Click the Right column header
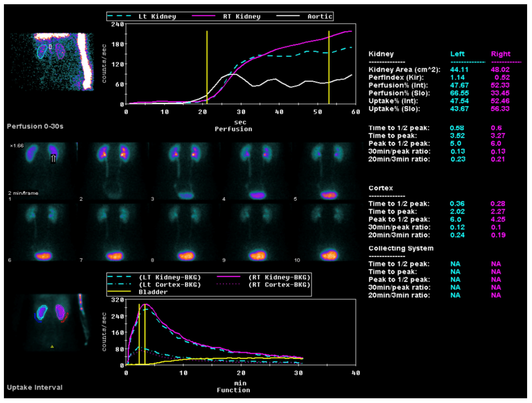532x403 pixels. [x=501, y=54]
